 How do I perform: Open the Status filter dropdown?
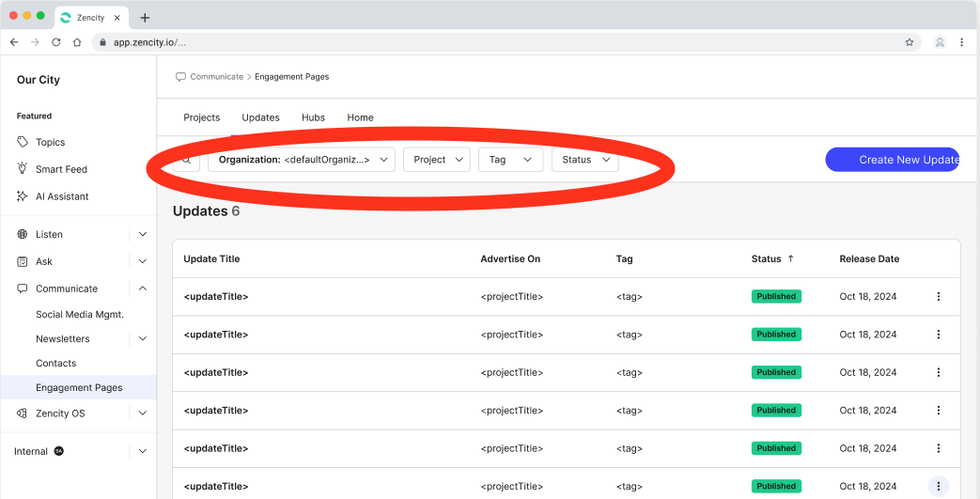[x=584, y=160]
